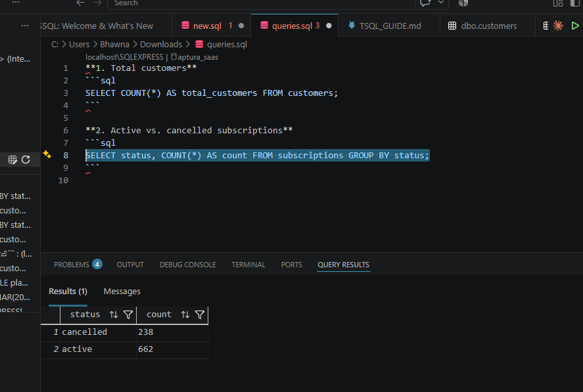
Task: Click the Downloads breadcrumb
Action: click(x=161, y=44)
